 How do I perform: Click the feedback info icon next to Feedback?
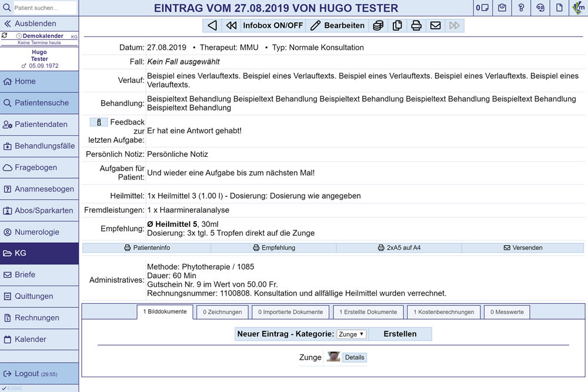pyautogui.click(x=99, y=122)
